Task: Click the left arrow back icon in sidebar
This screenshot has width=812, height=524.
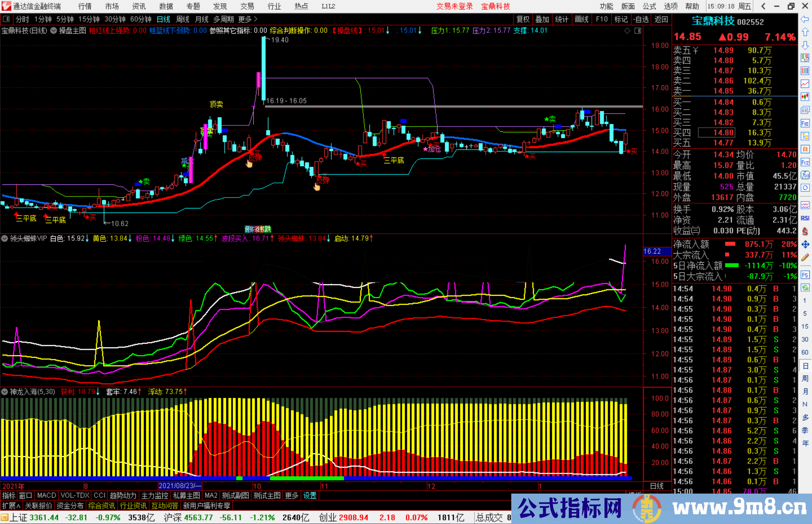Action: [x=805, y=19]
